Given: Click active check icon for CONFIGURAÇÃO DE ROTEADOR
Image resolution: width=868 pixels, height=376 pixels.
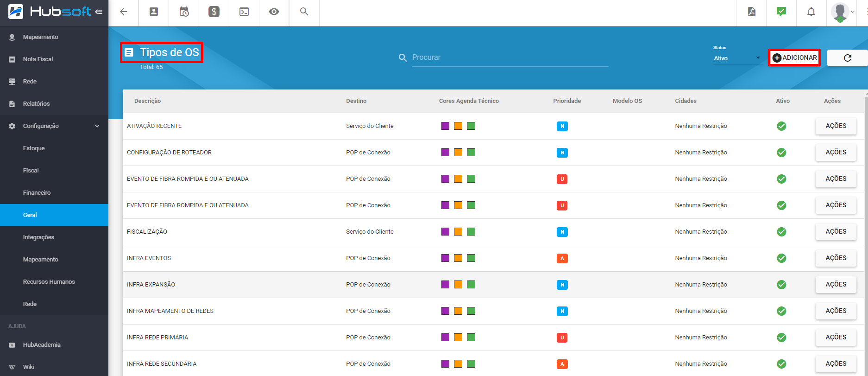Looking at the screenshot, I should [781, 153].
